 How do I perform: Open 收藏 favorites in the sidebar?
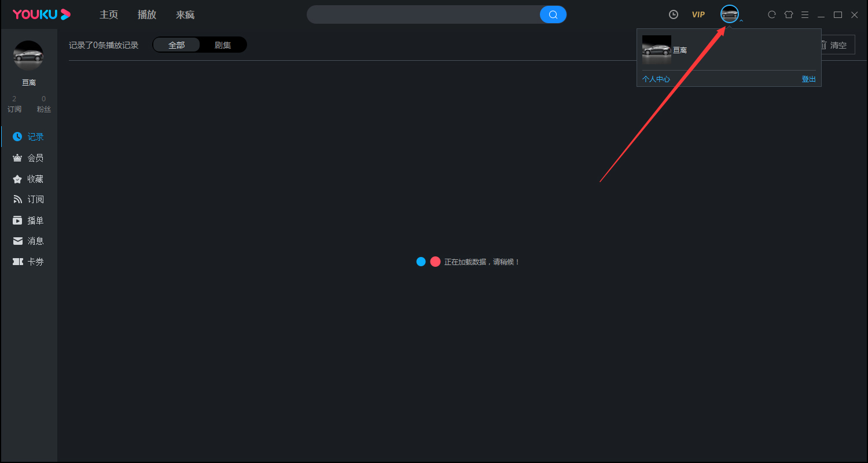[29, 179]
